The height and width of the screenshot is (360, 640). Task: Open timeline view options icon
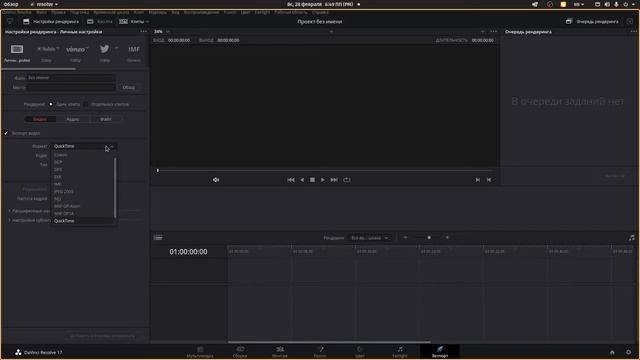point(158,238)
